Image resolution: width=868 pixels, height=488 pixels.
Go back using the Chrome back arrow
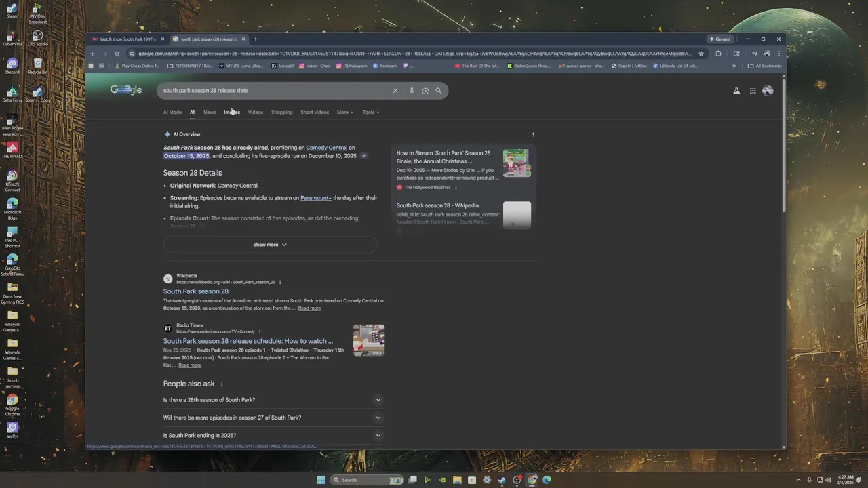(93, 54)
